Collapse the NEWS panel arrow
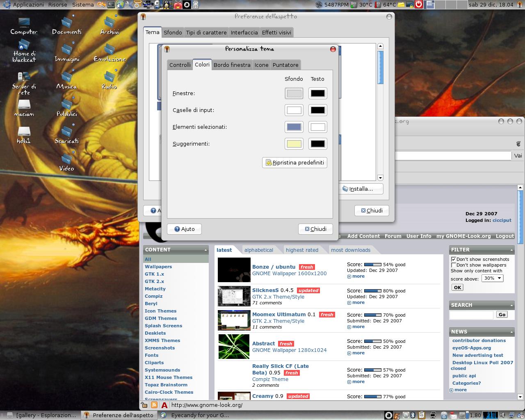The height and width of the screenshot is (420, 525). tap(511, 332)
